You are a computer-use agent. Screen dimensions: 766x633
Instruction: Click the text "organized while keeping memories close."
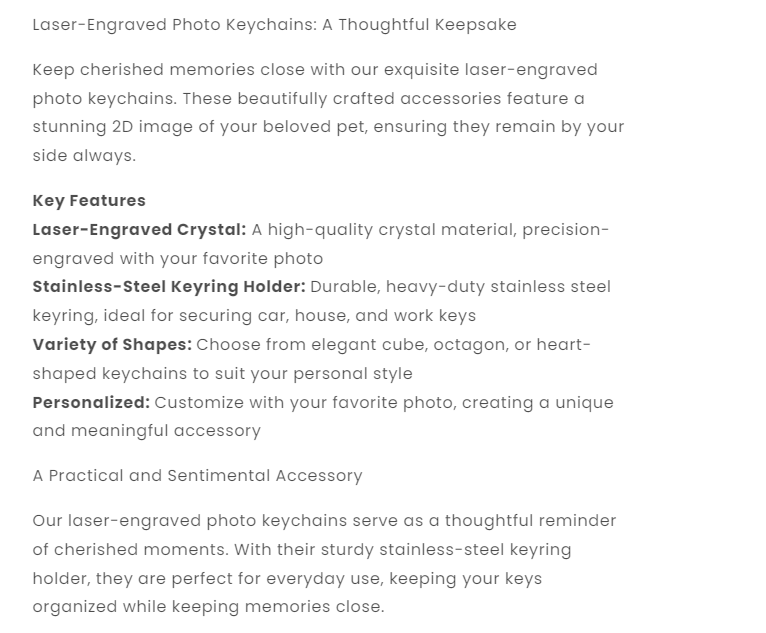tap(208, 607)
